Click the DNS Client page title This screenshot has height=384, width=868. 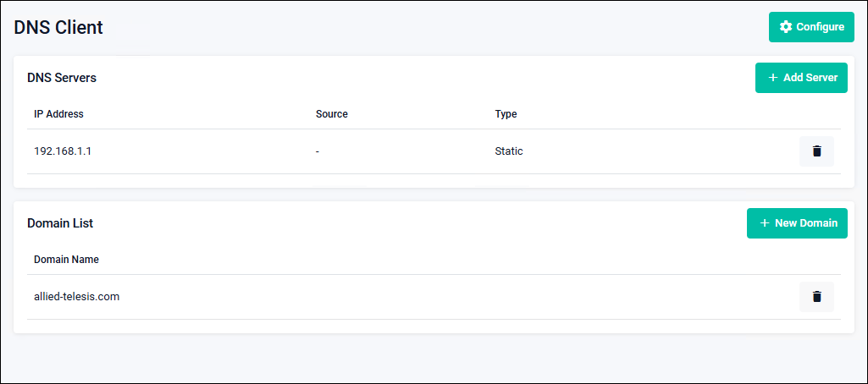(58, 27)
